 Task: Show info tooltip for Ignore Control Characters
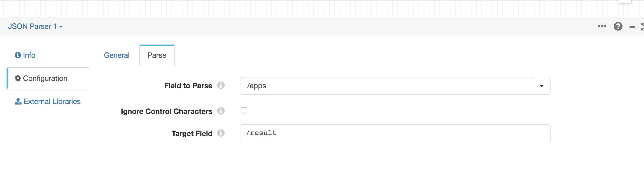coord(221,111)
